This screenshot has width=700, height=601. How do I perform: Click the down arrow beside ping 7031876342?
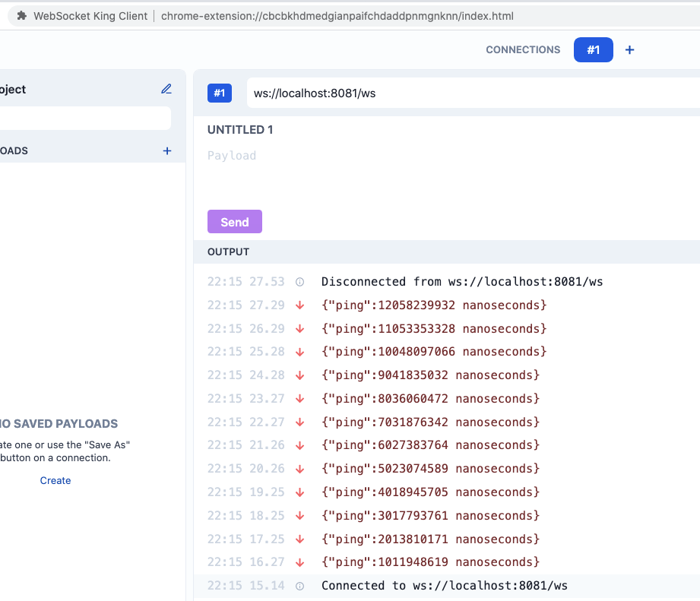tap(300, 422)
